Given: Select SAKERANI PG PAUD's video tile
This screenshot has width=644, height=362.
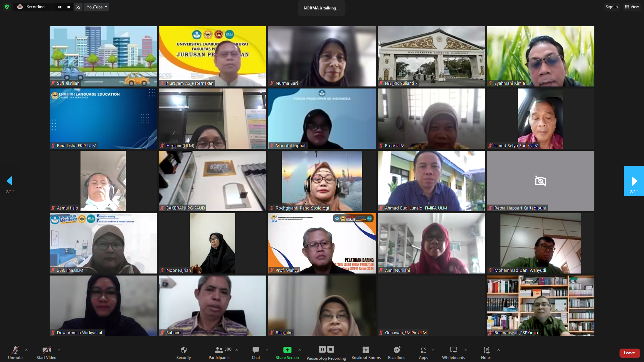Looking at the screenshot, I should tap(213, 181).
